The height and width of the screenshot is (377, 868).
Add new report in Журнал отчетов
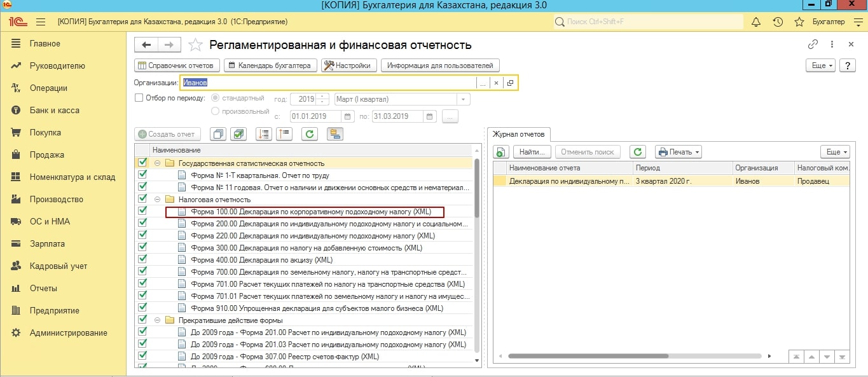pyautogui.click(x=501, y=152)
